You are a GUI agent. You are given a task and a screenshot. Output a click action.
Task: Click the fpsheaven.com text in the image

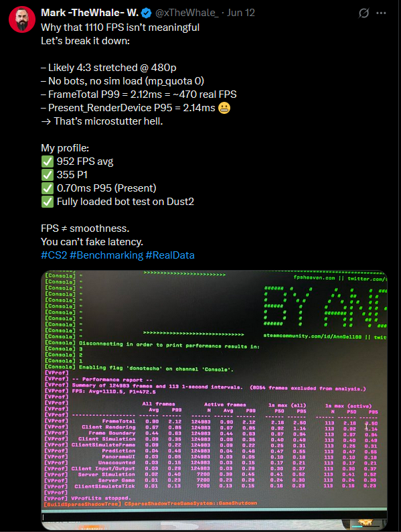point(314,277)
